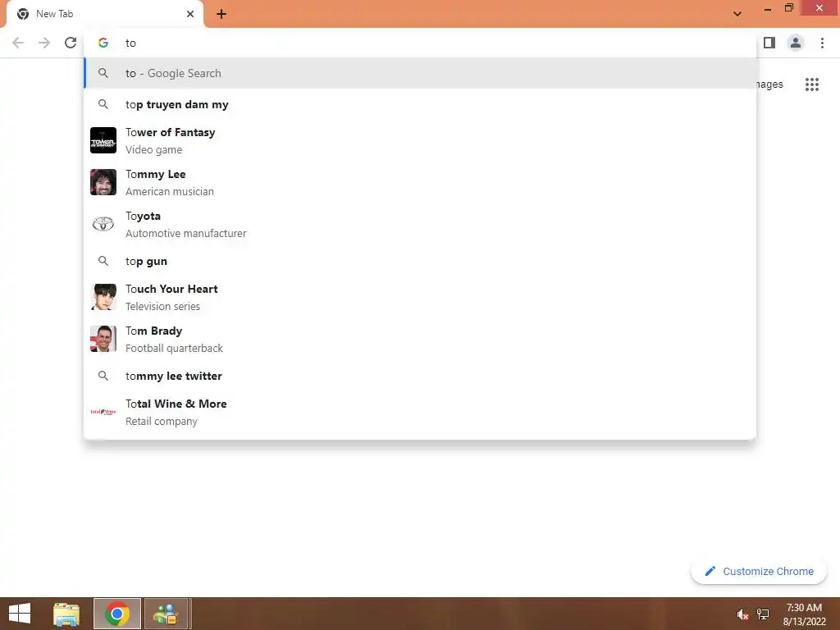Choose 'top truyen dam my' suggestion
The height and width of the screenshot is (630, 840).
coord(420,104)
